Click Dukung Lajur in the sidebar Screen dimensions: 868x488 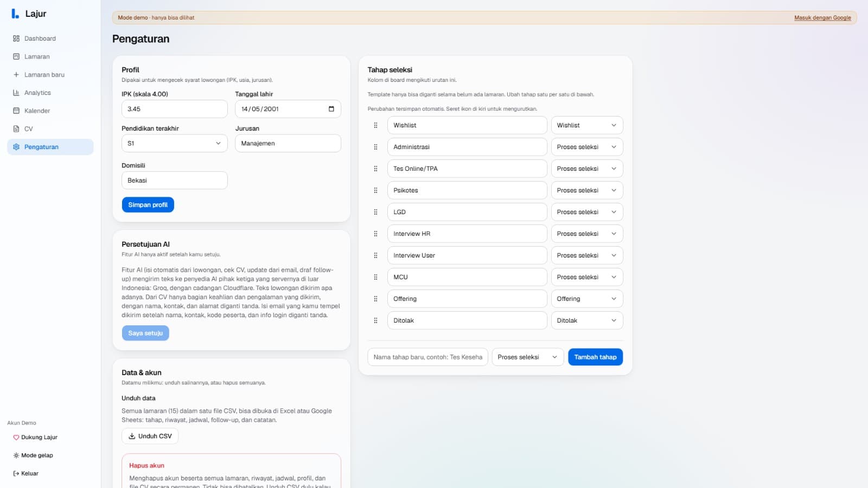[35, 437]
